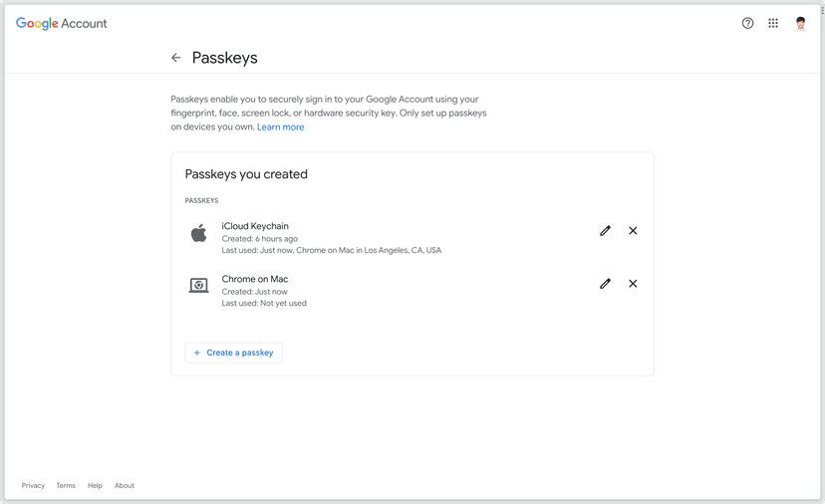Rename the Chrome on Mac passkey
This screenshot has height=504, width=825.
coord(605,284)
